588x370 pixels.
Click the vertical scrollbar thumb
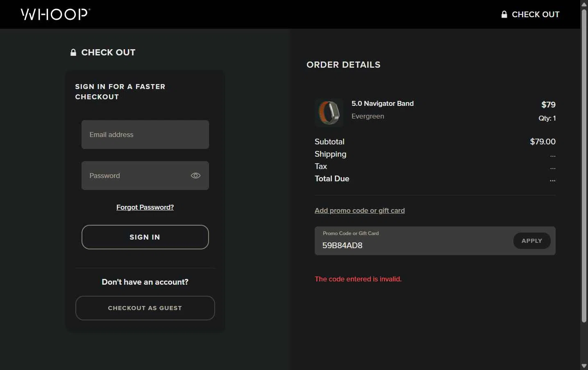584,166
